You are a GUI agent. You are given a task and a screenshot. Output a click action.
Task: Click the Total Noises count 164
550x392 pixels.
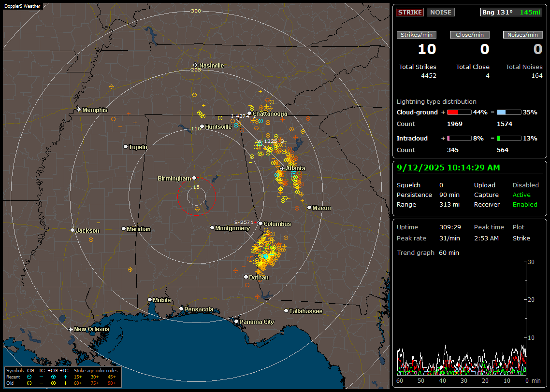[x=537, y=76]
